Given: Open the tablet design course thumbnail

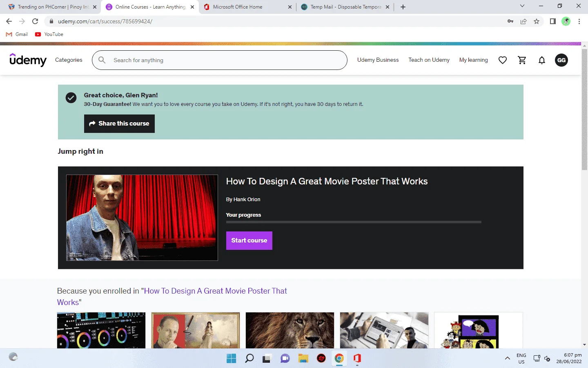Looking at the screenshot, I should (x=384, y=330).
